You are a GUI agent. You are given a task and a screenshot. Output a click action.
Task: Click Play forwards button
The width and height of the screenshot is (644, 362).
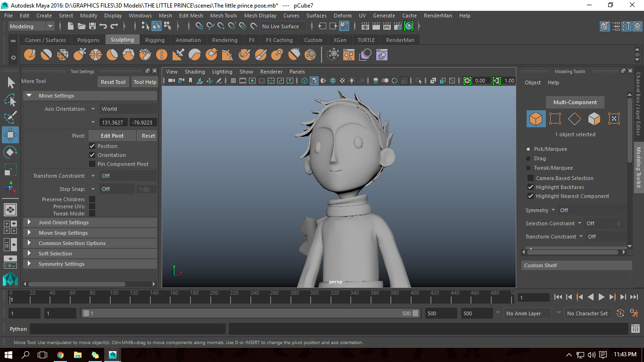pyautogui.click(x=602, y=297)
